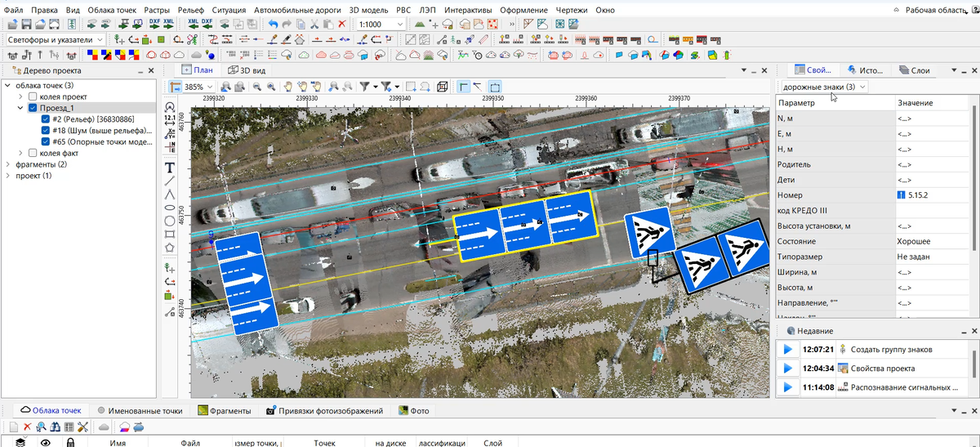Toggle the #2 (Рельеф) cloud checkbox
The height and width of the screenshot is (447, 980).
(x=45, y=119)
